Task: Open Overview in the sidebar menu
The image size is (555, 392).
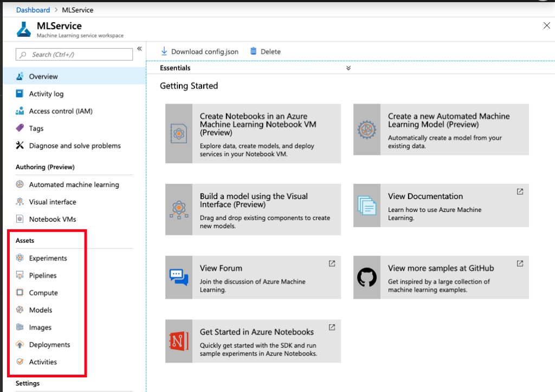Action: pyautogui.click(x=74, y=76)
